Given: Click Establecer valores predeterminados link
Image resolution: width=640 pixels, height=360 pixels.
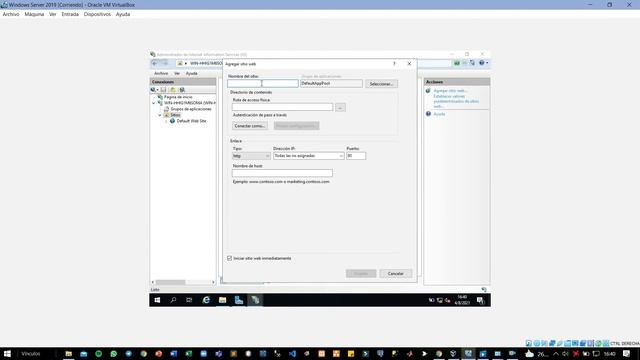Looking at the screenshot, I should coord(456,101).
